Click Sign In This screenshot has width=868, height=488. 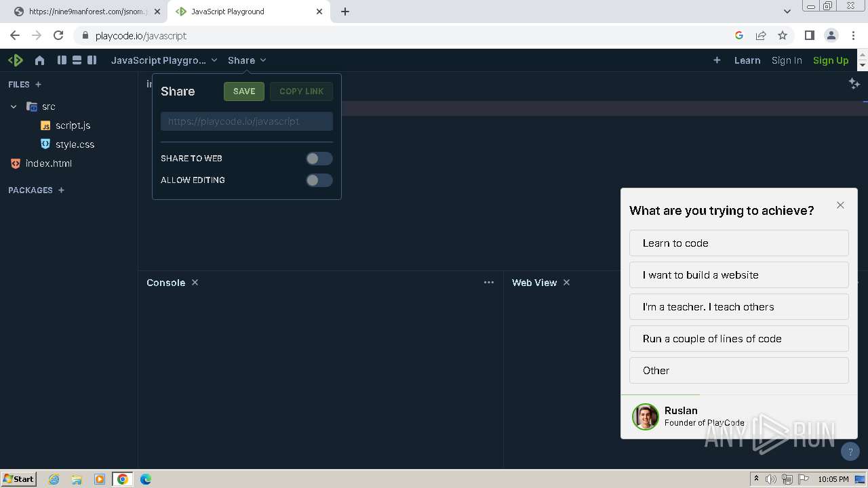[787, 60]
